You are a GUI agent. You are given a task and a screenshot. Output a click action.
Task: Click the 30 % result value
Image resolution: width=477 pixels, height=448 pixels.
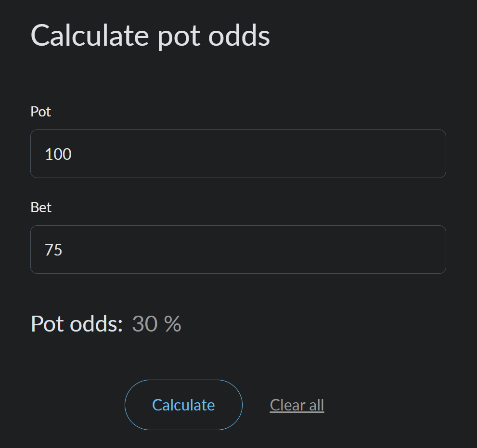click(x=156, y=324)
